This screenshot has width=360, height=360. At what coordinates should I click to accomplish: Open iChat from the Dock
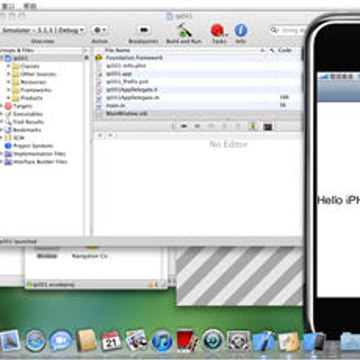click(61, 341)
